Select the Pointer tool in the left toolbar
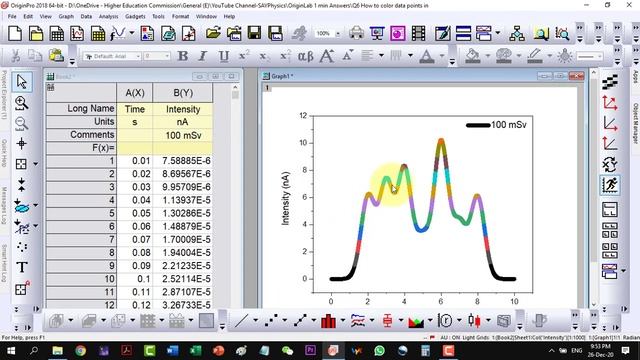 [21, 82]
